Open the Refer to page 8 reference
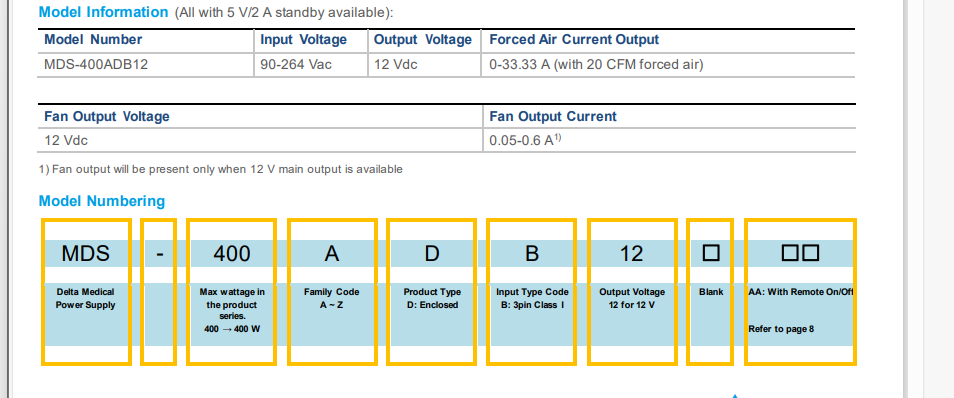954x398 pixels. point(781,329)
